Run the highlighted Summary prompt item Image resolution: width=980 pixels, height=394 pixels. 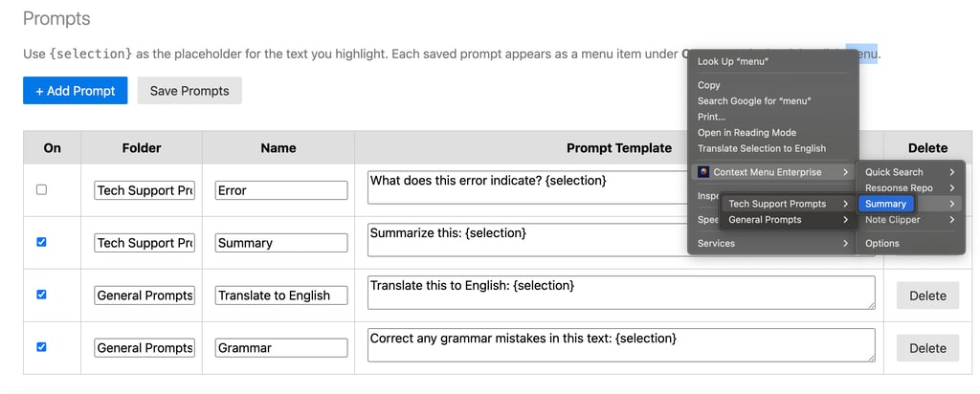pyautogui.click(x=885, y=204)
